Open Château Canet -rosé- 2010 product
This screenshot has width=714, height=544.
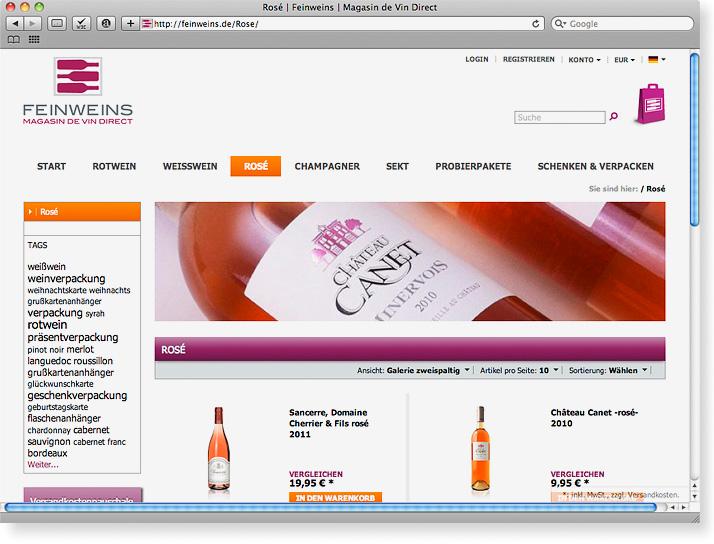click(x=594, y=418)
